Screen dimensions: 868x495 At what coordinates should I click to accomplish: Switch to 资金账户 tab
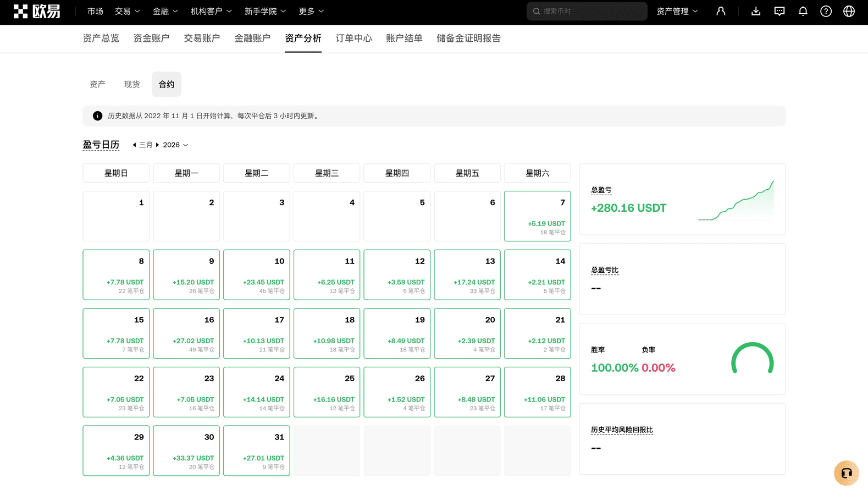coord(151,38)
